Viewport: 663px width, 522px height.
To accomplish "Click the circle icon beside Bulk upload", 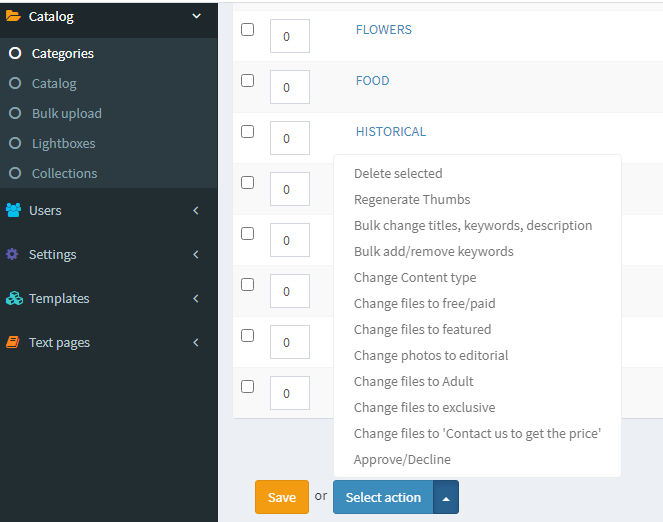I will click(15, 113).
